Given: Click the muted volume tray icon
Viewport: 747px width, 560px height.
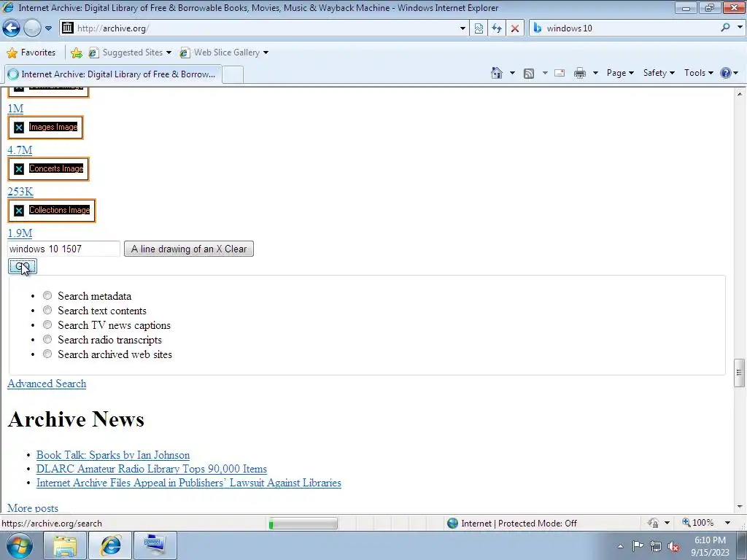Looking at the screenshot, I should point(673,546).
